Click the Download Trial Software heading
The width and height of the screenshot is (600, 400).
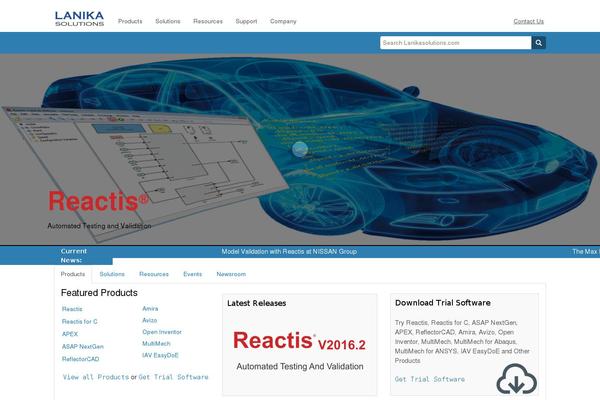click(x=443, y=303)
